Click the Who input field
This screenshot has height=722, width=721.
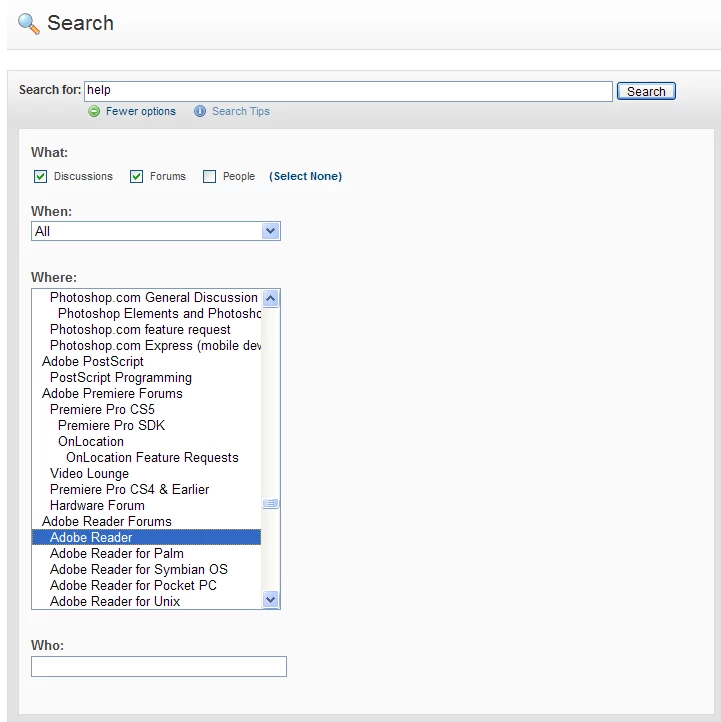[x=159, y=666]
